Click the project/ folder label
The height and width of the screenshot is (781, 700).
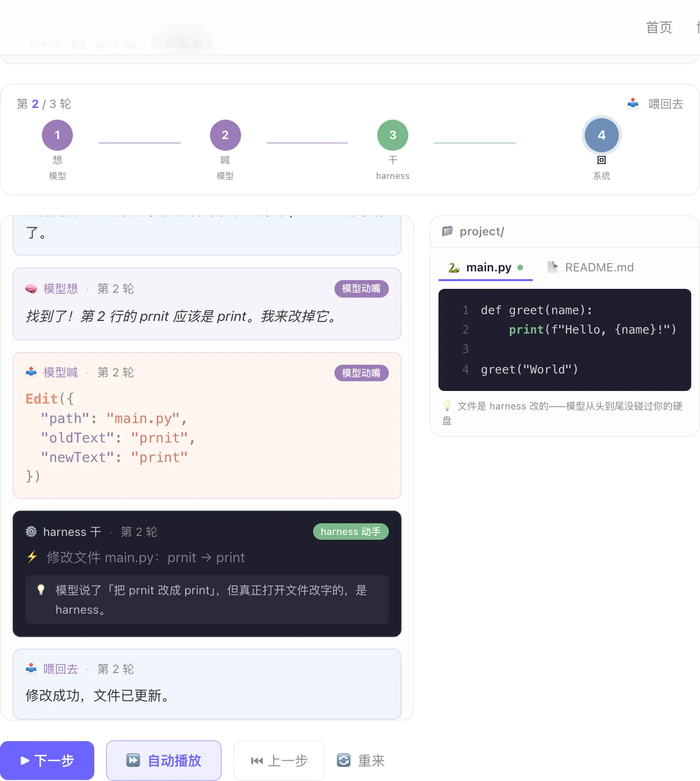(482, 231)
